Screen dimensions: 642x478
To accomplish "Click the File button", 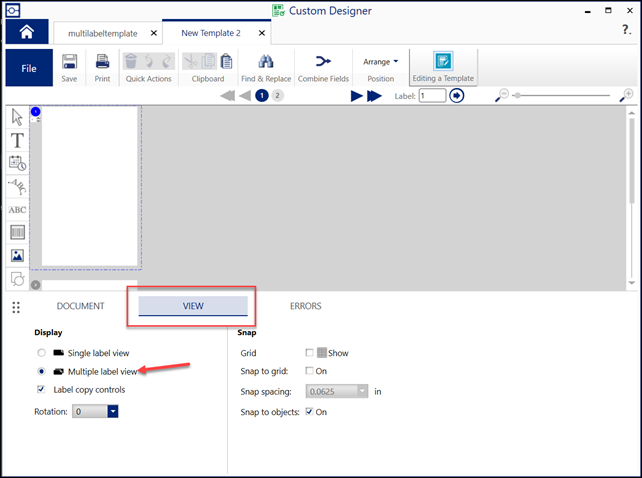I will tap(30, 69).
